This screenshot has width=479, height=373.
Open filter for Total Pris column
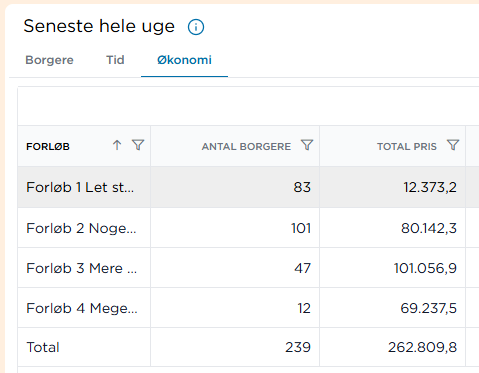[453, 145]
